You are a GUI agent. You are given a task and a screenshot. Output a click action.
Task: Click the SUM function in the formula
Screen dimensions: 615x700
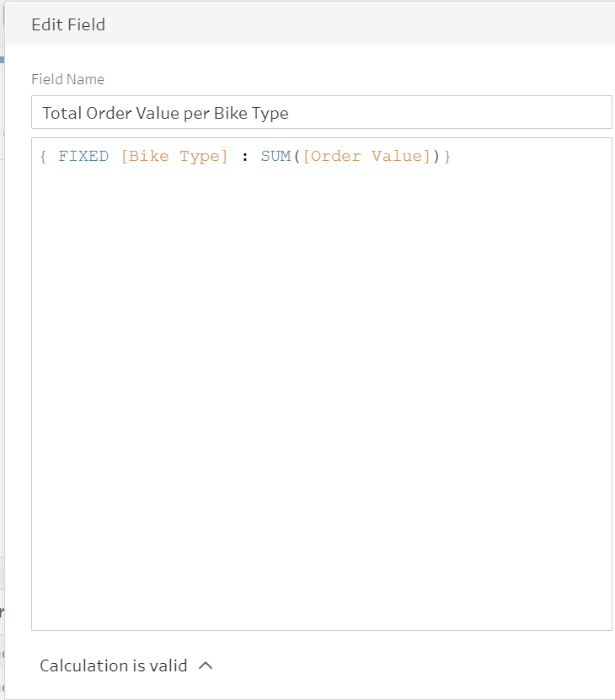coord(275,157)
